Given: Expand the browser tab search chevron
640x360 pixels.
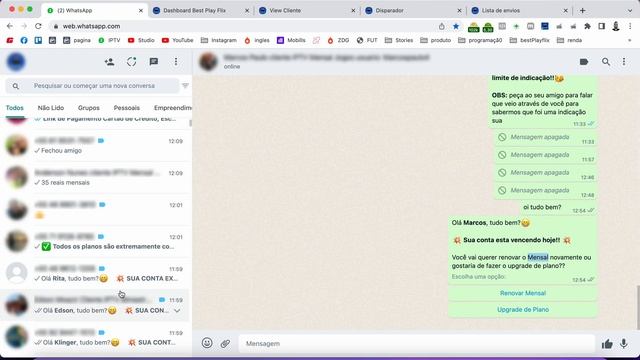Looking at the screenshot, I should pos(629,11).
